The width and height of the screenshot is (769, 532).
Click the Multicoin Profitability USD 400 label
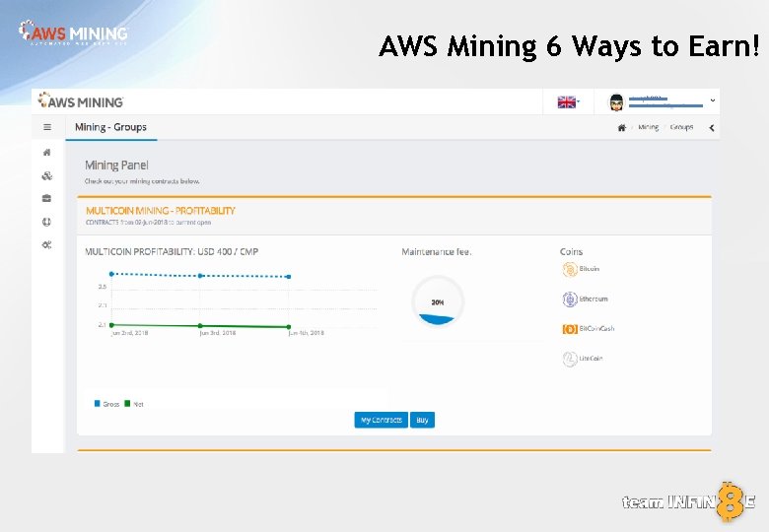172,252
